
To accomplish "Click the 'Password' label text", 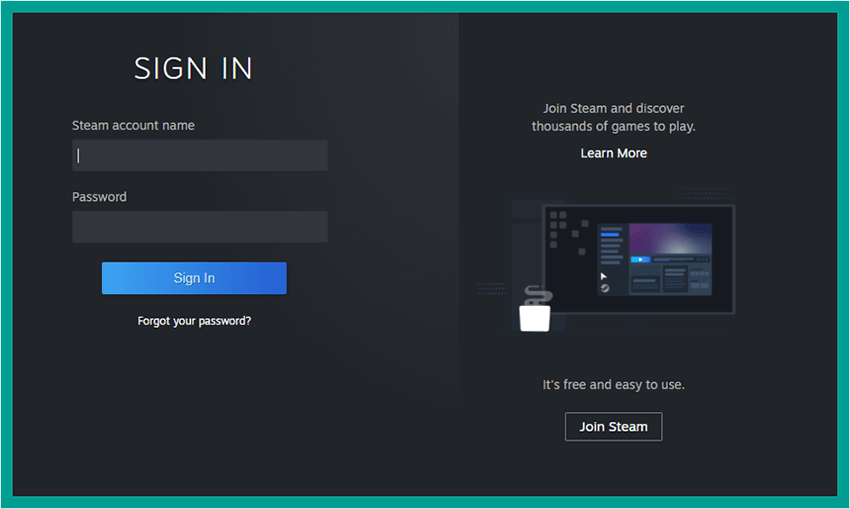I will 99,197.
